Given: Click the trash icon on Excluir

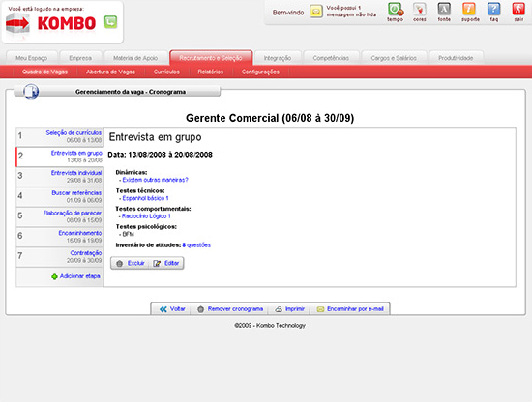Looking at the screenshot, I should tap(119, 264).
